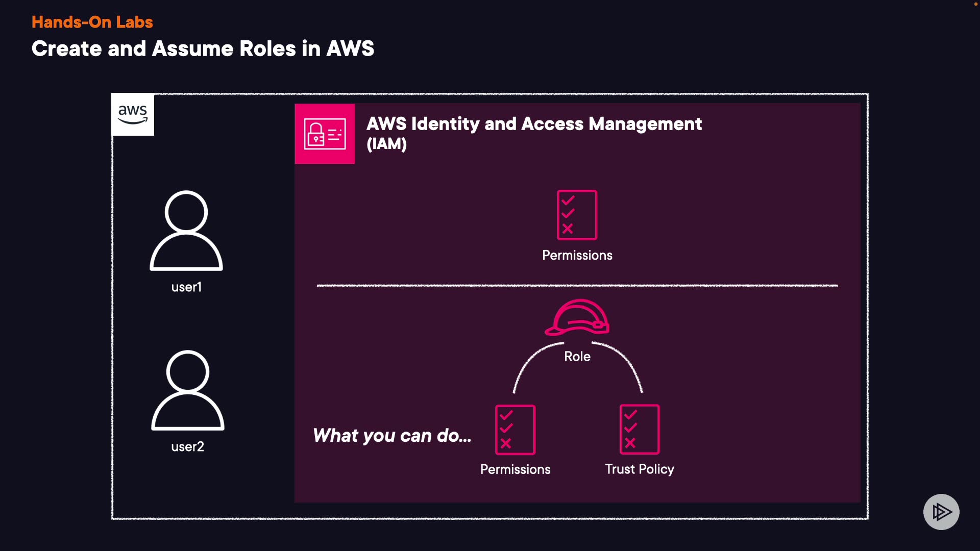This screenshot has height=551, width=980.
Task: Click the user1 label
Action: coord(186,287)
